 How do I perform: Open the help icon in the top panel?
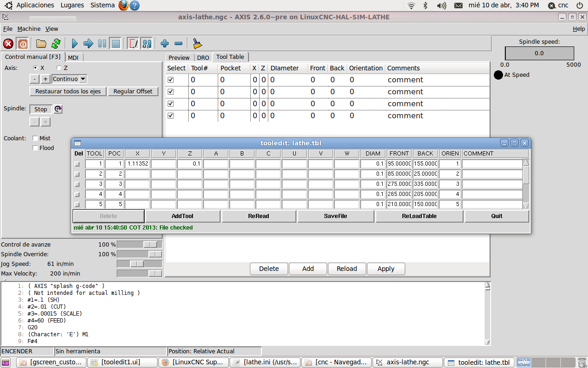point(134,6)
